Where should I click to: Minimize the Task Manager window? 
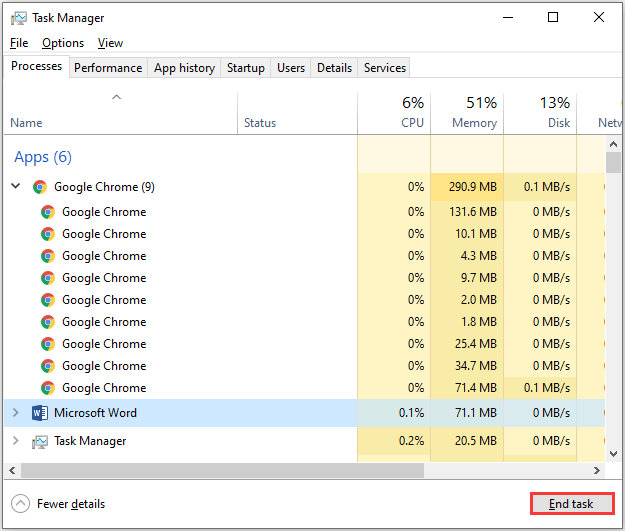pyautogui.click(x=508, y=18)
